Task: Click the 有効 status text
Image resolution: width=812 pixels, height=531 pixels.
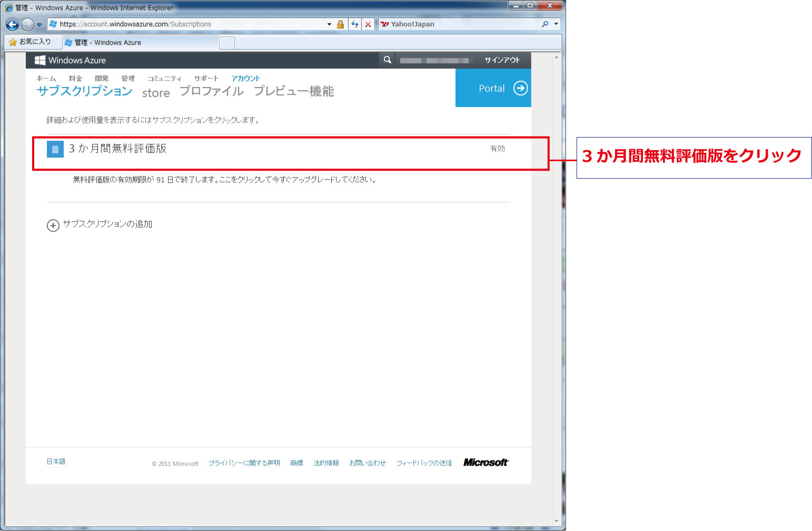Action: pyautogui.click(x=497, y=149)
